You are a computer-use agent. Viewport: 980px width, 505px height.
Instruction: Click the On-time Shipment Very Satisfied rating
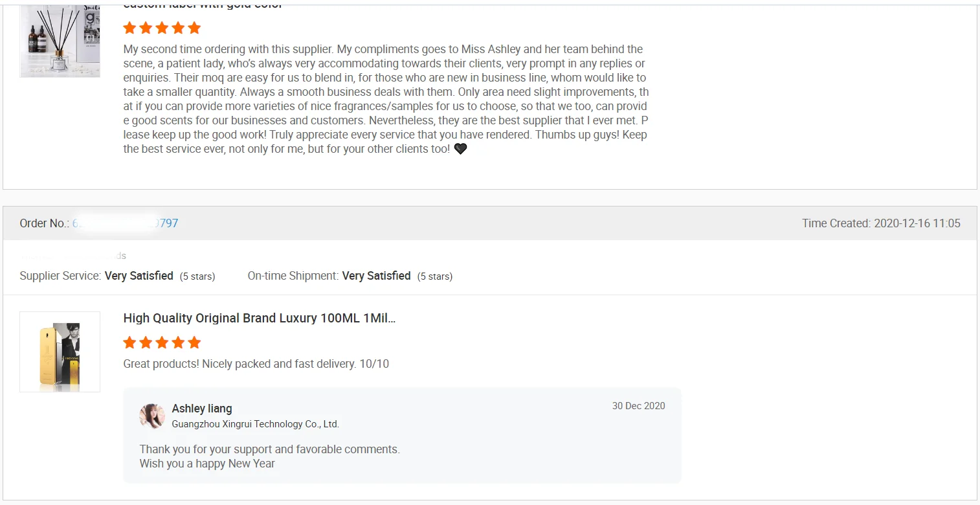pyautogui.click(x=376, y=276)
